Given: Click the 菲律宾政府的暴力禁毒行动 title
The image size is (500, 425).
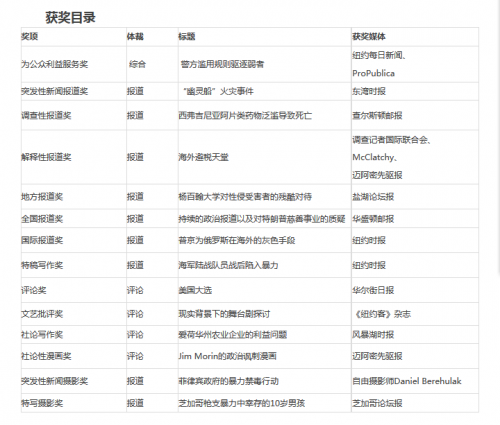Looking at the screenshot, I should tap(228, 381).
